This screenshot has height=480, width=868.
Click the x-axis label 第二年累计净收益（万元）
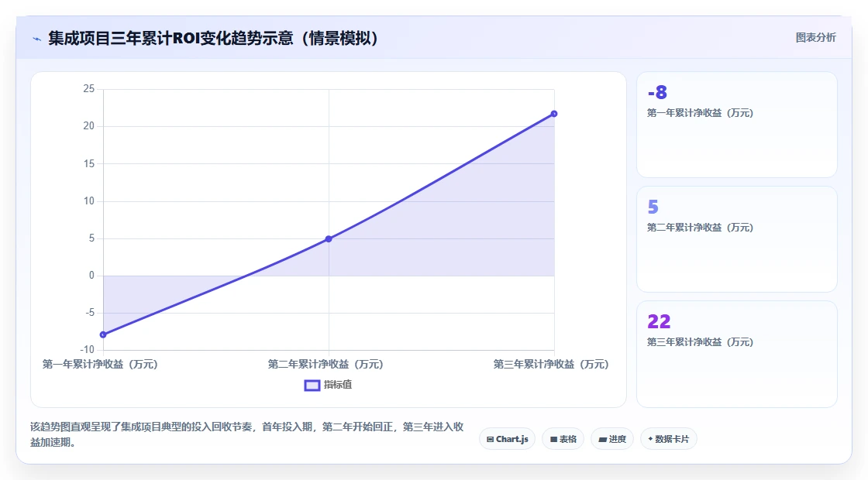[x=325, y=365]
